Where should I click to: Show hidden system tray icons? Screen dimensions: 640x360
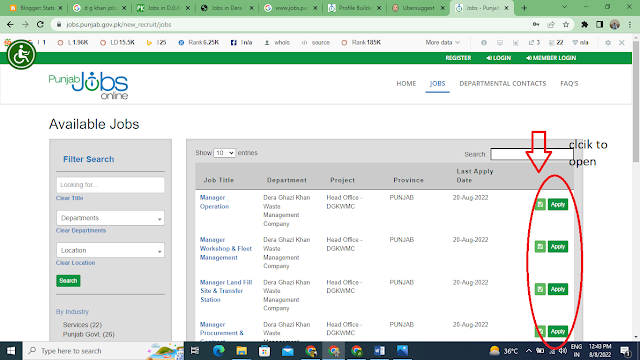(529, 351)
